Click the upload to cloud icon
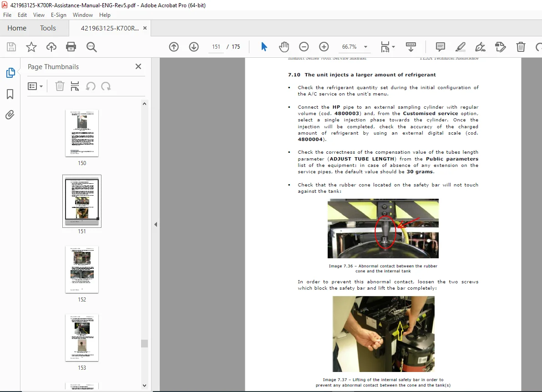This screenshot has height=392, width=542. [x=51, y=47]
